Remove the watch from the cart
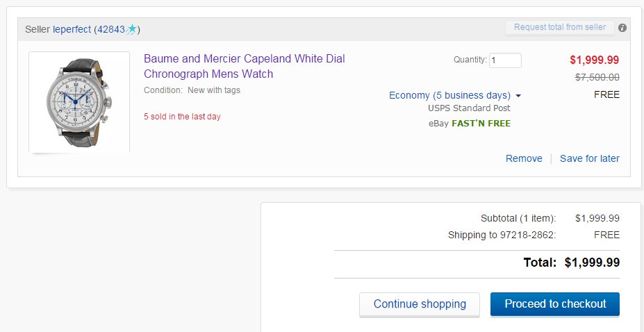This screenshot has width=644, height=332. pos(524,158)
